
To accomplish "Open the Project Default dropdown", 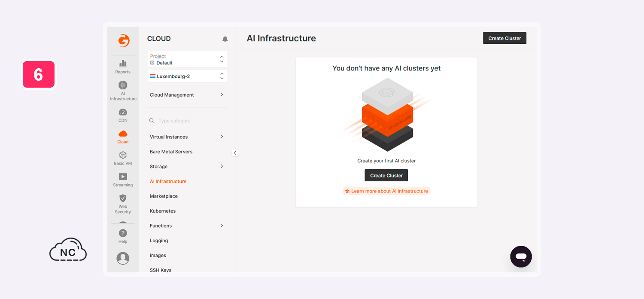I will [187, 59].
